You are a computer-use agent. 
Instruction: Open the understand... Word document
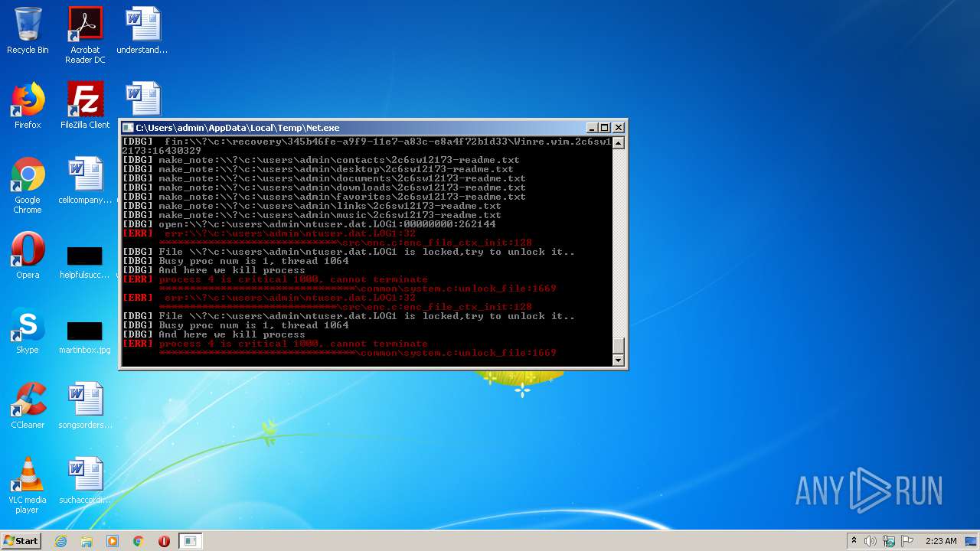(142, 31)
